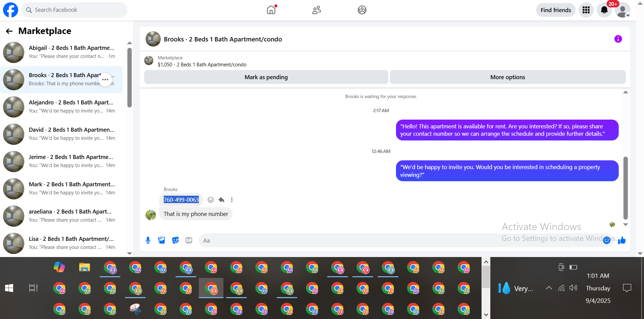The width and height of the screenshot is (644, 319).
Task: Click the 760-499-0063 message text
Action: (181, 200)
